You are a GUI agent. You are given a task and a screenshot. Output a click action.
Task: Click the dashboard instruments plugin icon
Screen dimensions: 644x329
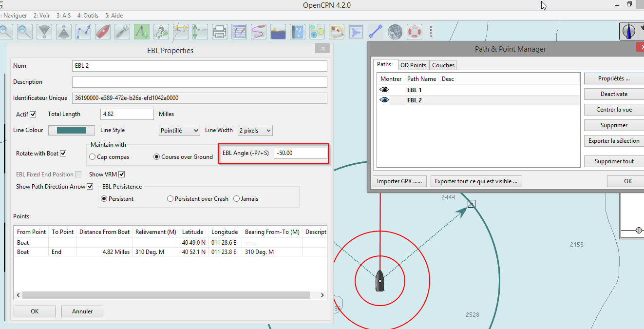[317, 32]
